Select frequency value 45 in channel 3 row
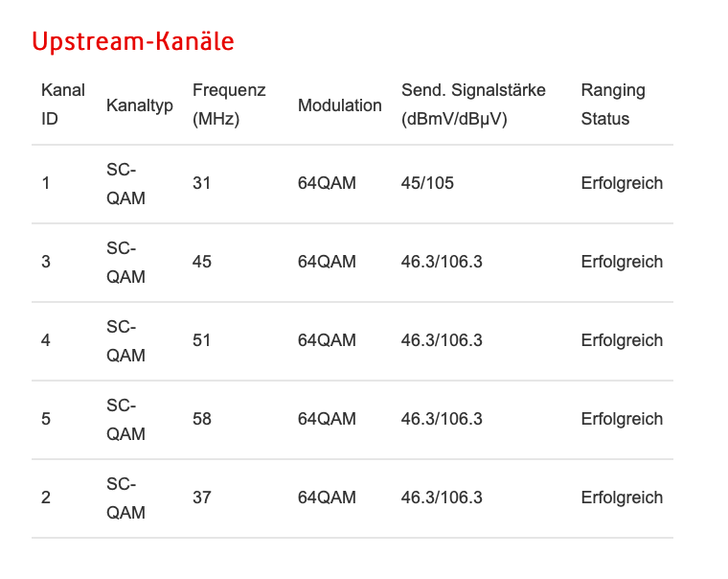 202,262
